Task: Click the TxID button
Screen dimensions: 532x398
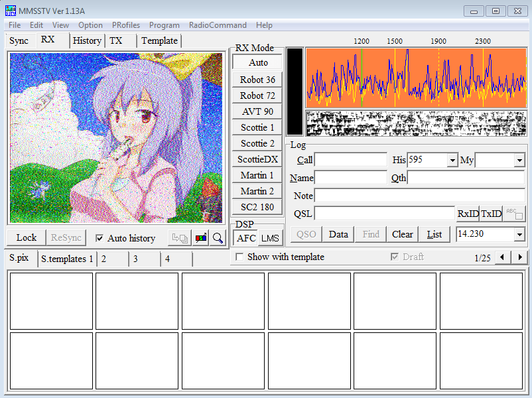Action: coord(492,214)
